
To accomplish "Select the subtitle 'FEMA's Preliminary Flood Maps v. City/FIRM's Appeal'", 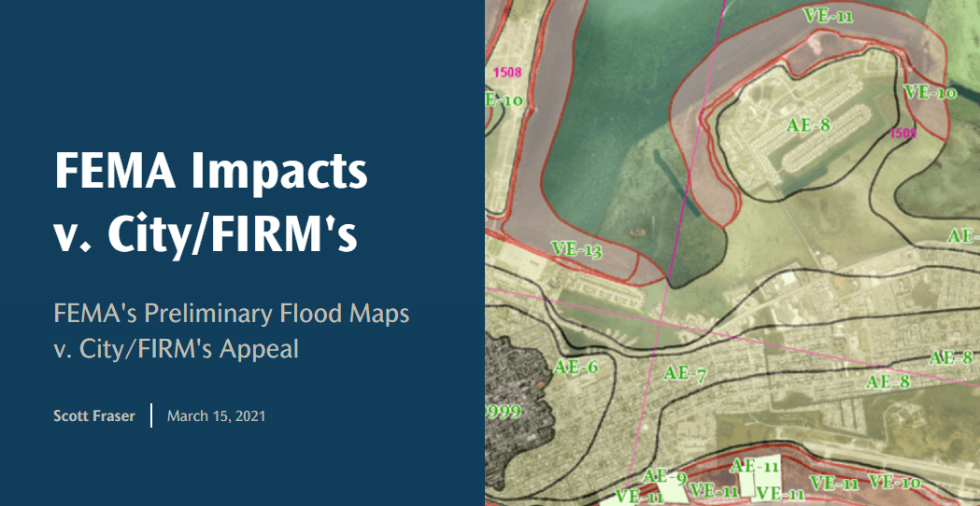I will 232,331.
